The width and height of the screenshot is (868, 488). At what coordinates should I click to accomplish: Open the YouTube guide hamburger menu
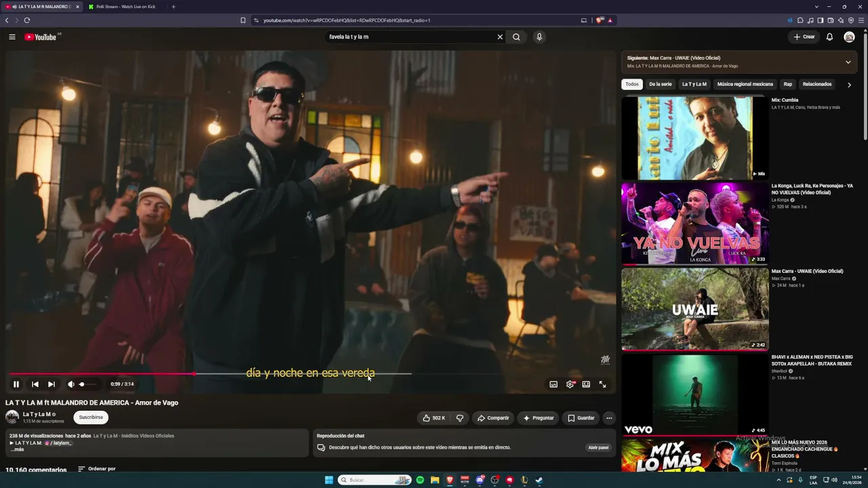pos(12,37)
